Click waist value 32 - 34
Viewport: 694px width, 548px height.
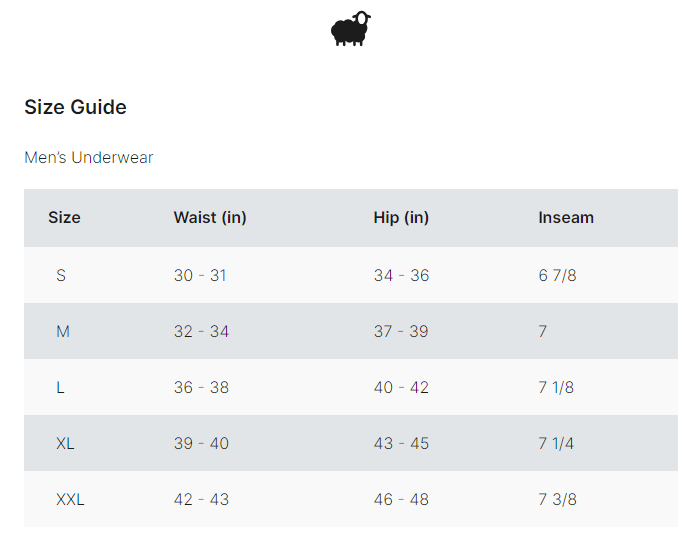pos(201,331)
